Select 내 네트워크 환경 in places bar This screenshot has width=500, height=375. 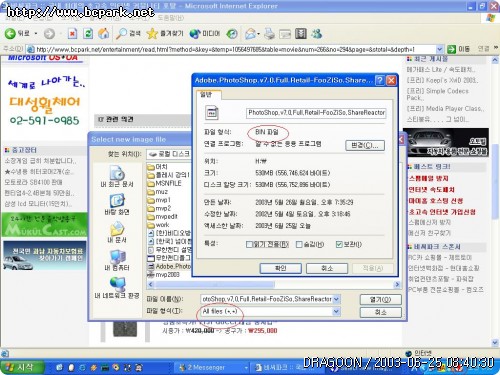(117, 288)
